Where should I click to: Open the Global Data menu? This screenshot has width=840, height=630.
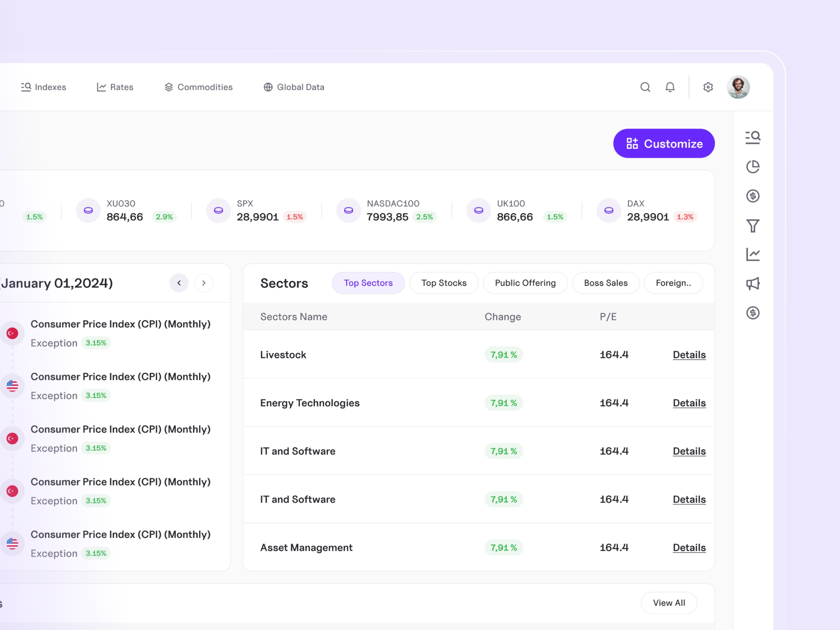(x=294, y=87)
